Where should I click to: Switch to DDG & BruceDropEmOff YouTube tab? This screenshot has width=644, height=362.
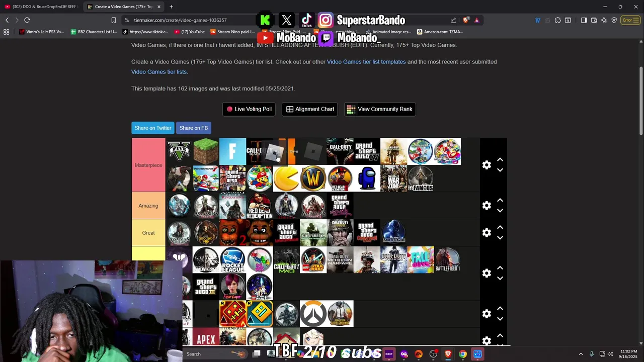[x=41, y=7]
